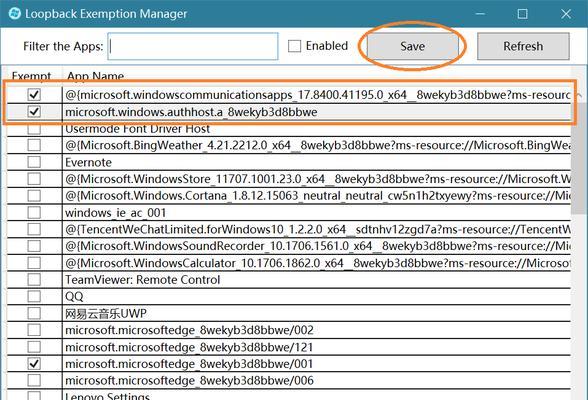
Task: Click the Loopback Exemption Manager title icon
Action: click(14, 13)
